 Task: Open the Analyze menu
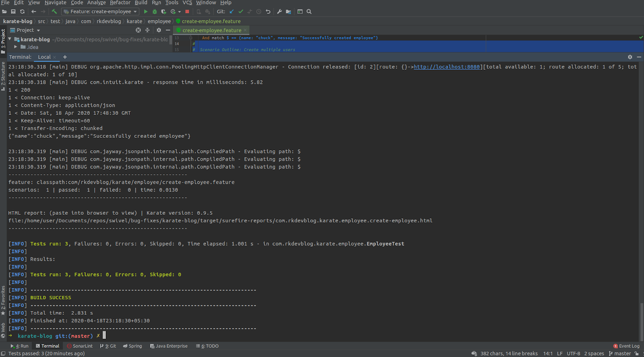[97, 2]
